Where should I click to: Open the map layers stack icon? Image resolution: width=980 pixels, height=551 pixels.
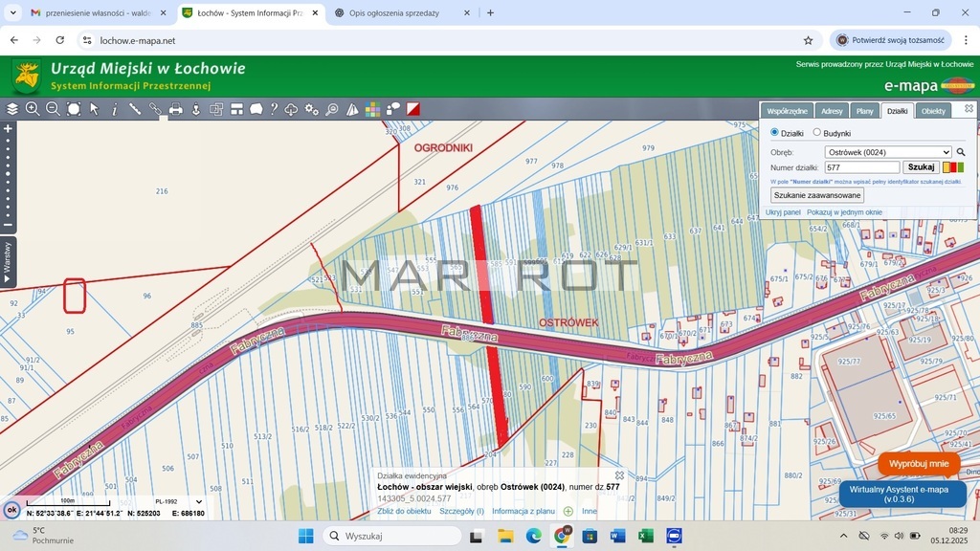point(12,109)
